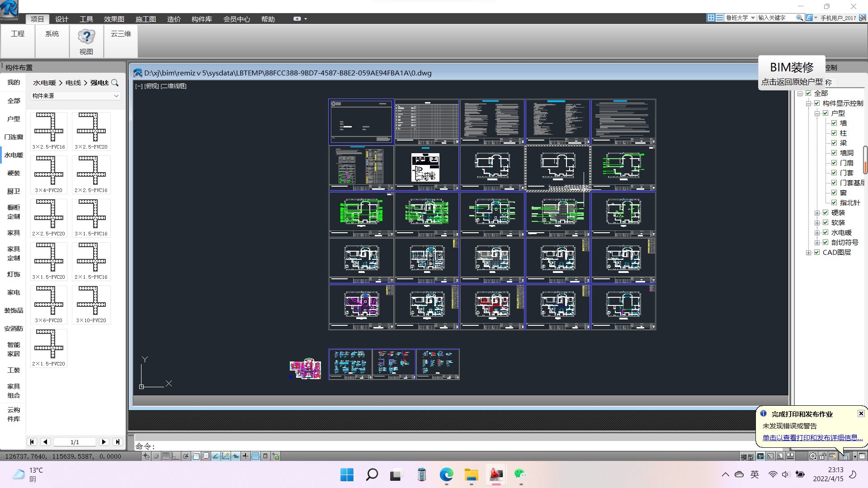Open the quick access dropdown arrow after 帮助
The image size is (868, 488).
[306, 19]
